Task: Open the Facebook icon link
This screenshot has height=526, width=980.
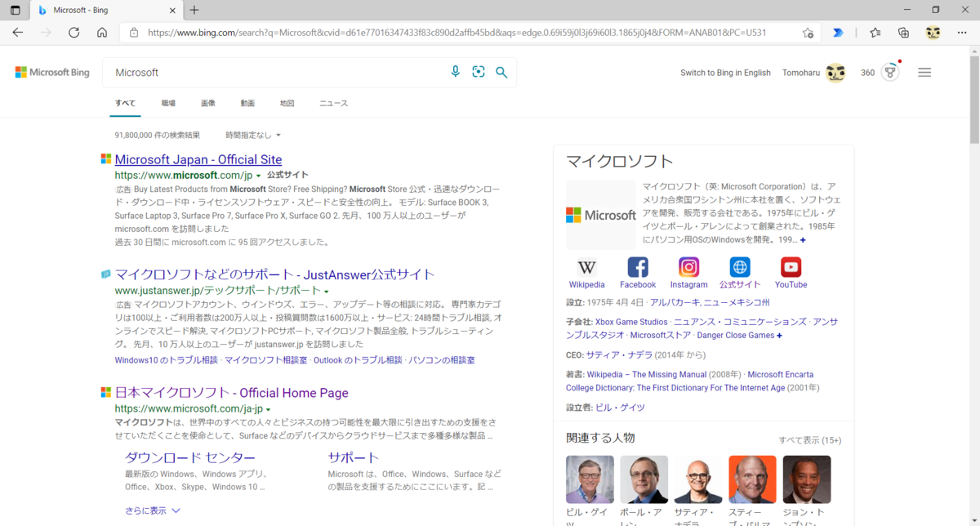Action: [x=638, y=267]
